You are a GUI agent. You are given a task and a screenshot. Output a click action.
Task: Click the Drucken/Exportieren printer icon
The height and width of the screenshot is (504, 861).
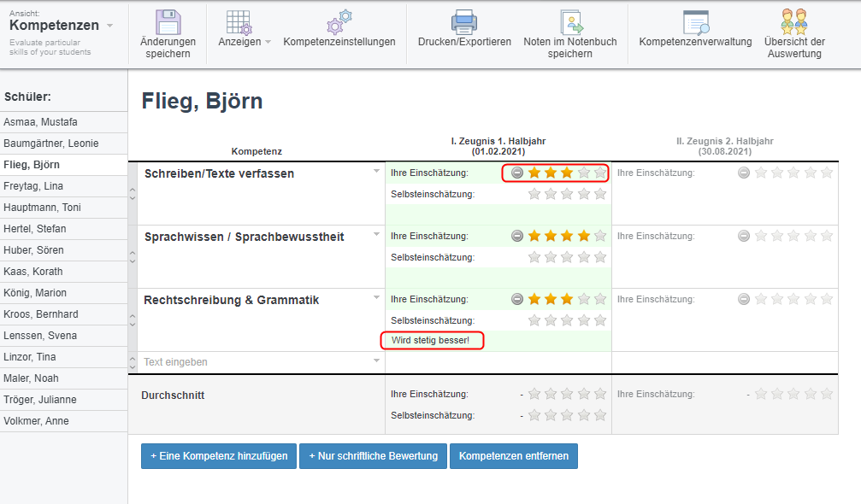[x=464, y=22]
